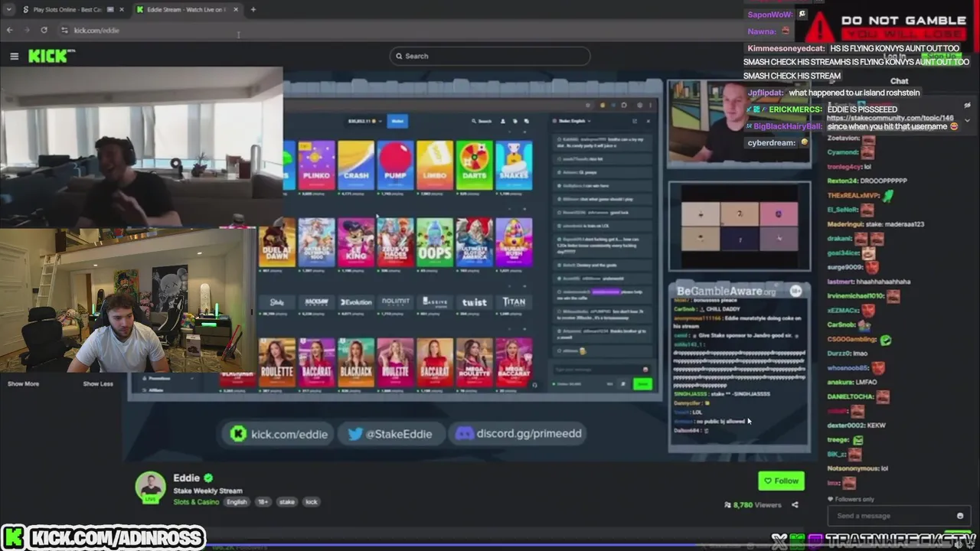Open the Snakes game tile
Screen dimensions: 980x551
[514, 165]
